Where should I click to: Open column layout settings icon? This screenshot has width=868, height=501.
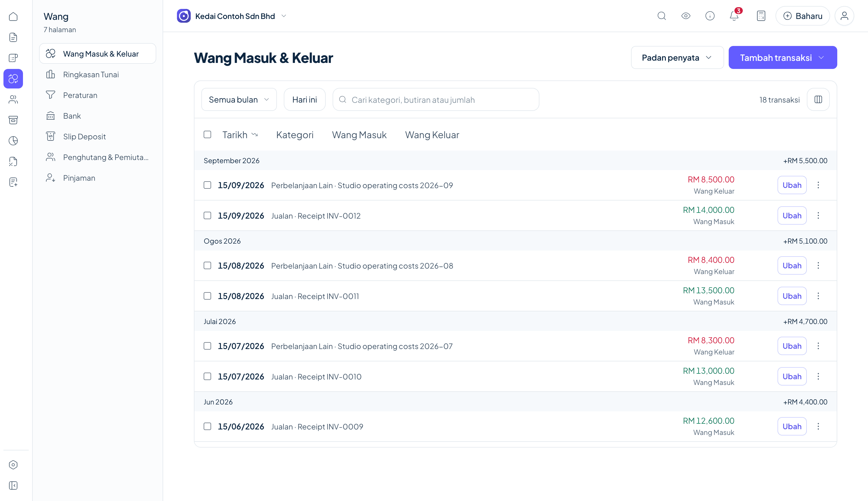point(818,99)
